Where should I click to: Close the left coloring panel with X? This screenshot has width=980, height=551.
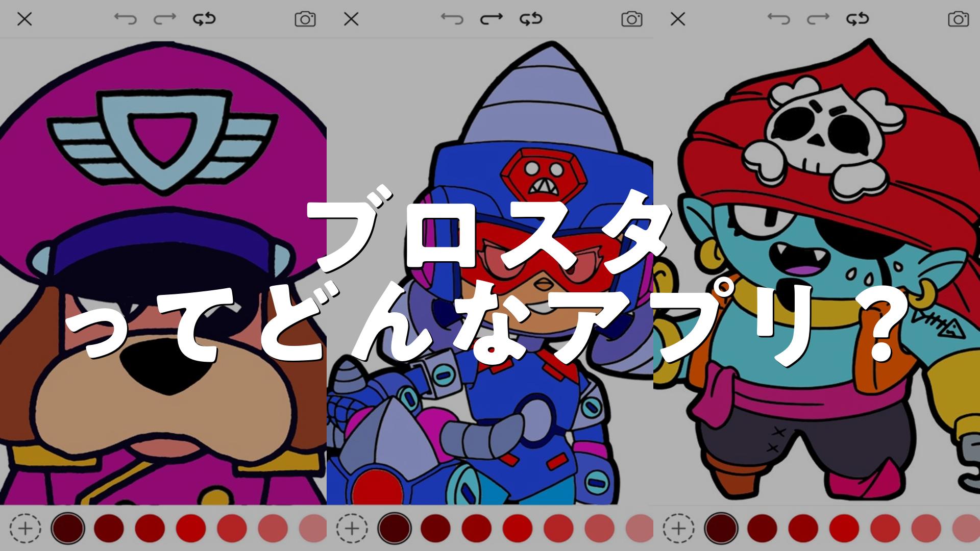point(24,19)
